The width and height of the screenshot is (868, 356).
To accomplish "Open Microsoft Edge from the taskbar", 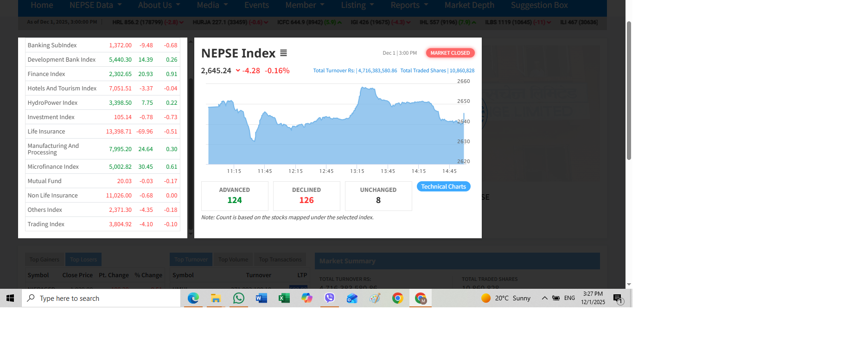I will (x=193, y=298).
